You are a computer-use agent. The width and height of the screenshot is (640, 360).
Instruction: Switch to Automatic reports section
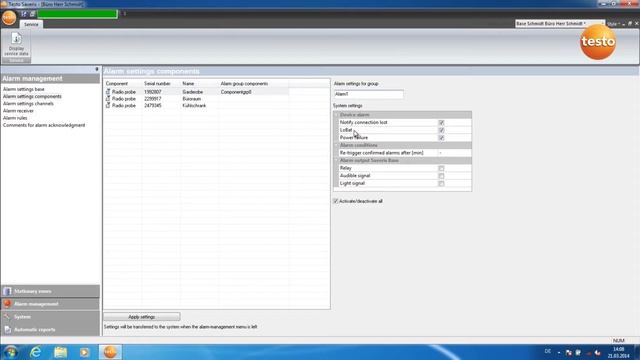pos(50,330)
